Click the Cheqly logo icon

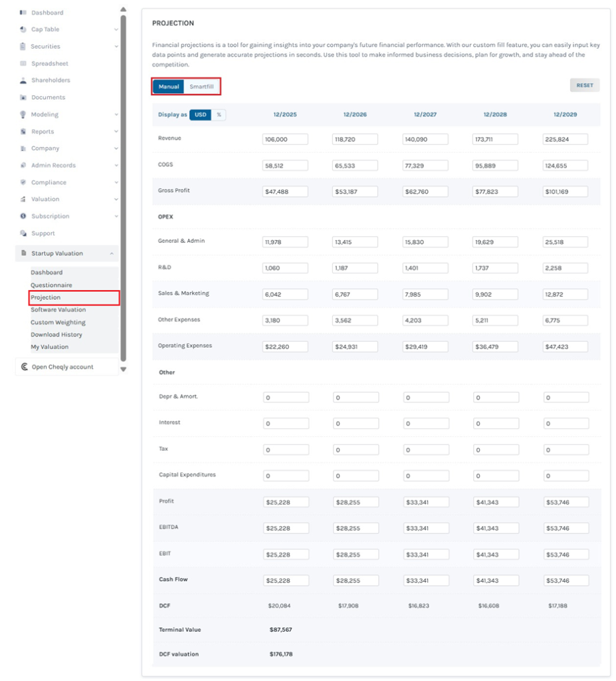(x=25, y=367)
